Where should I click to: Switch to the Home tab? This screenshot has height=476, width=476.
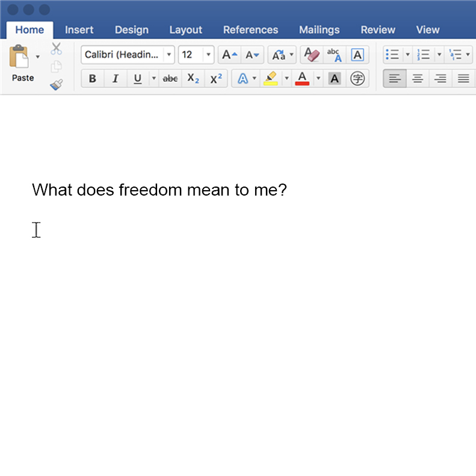click(x=29, y=29)
